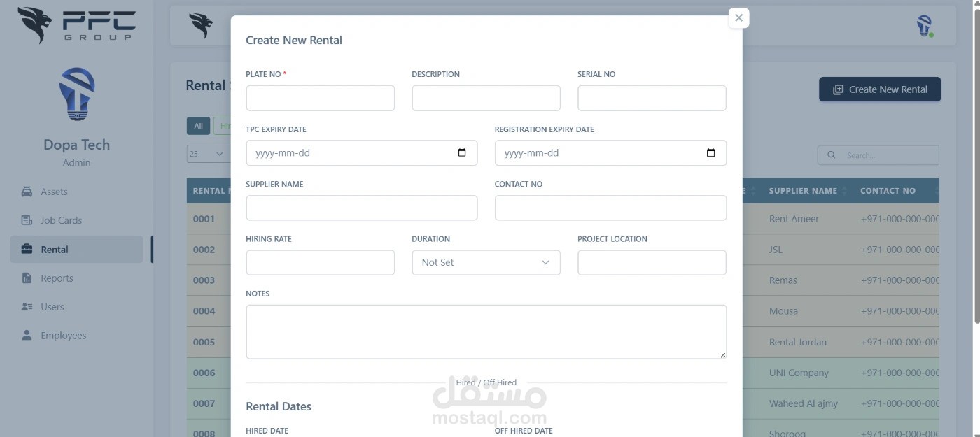Screen dimensions: 980x437
Task: Click the Serial No field
Action: pos(652,98)
